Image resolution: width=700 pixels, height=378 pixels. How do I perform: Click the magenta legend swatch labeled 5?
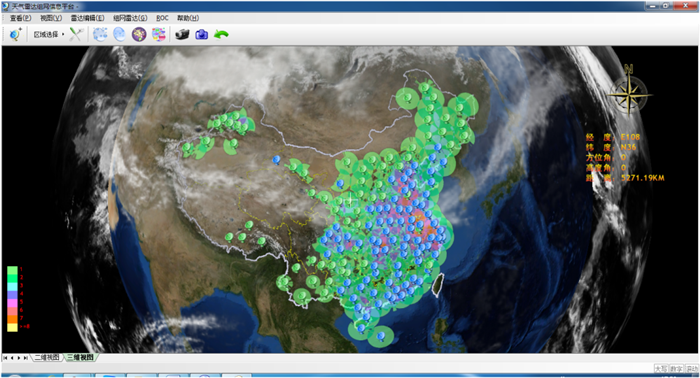pyautogui.click(x=12, y=303)
